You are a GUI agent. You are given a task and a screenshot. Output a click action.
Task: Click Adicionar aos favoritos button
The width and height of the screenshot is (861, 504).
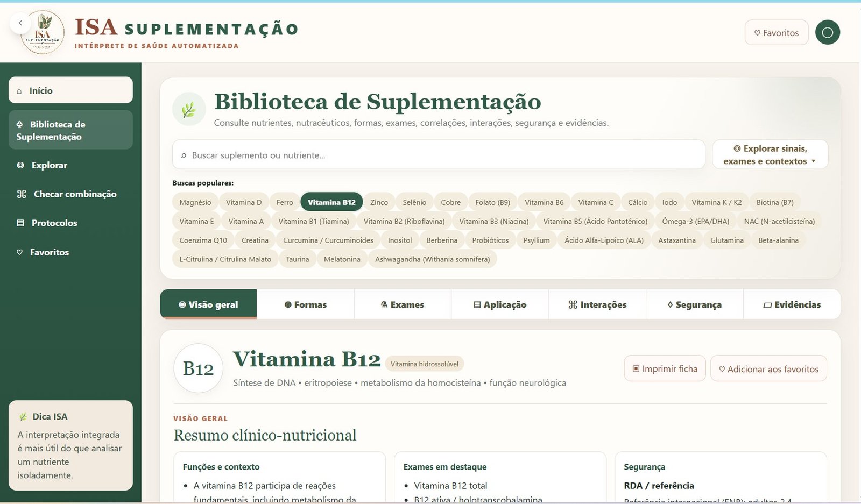tap(768, 369)
